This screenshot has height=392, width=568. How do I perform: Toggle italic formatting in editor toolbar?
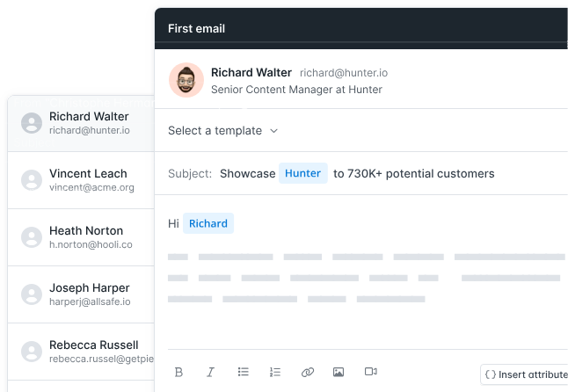click(210, 372)
